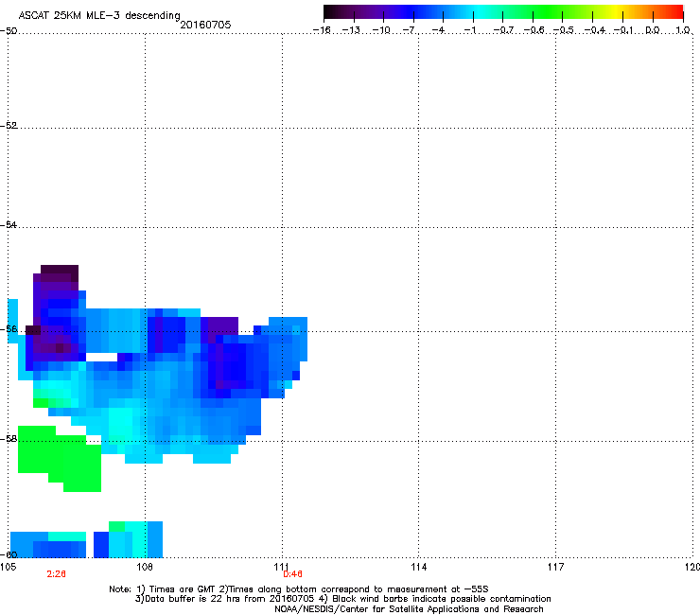This screenshot has width=700, height=615.
Task: Click the latitude label -54
Action: point(9,224)
